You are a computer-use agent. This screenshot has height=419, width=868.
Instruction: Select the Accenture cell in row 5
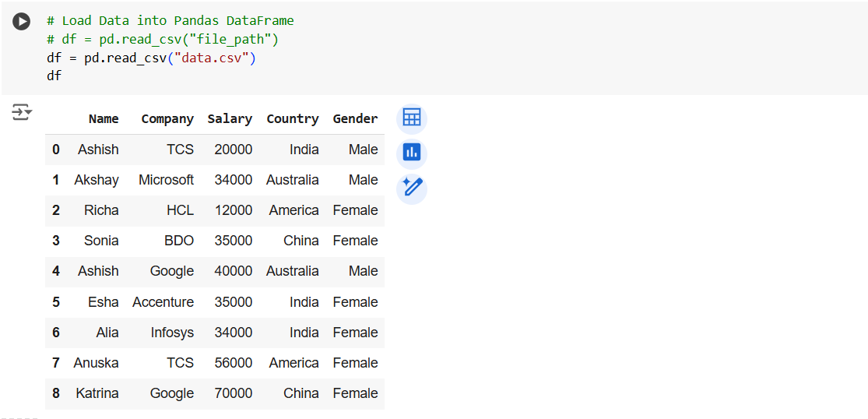point(163,302)
